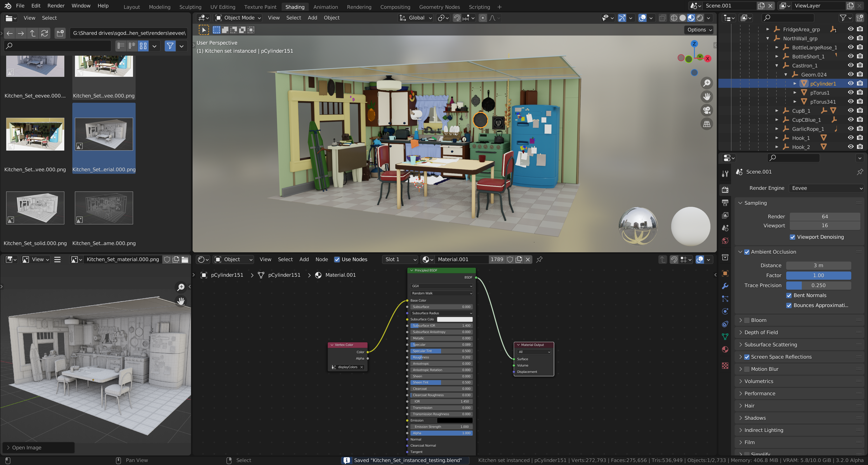
Task: Enable Motion Blur checkbox
Action: [747, 369]
